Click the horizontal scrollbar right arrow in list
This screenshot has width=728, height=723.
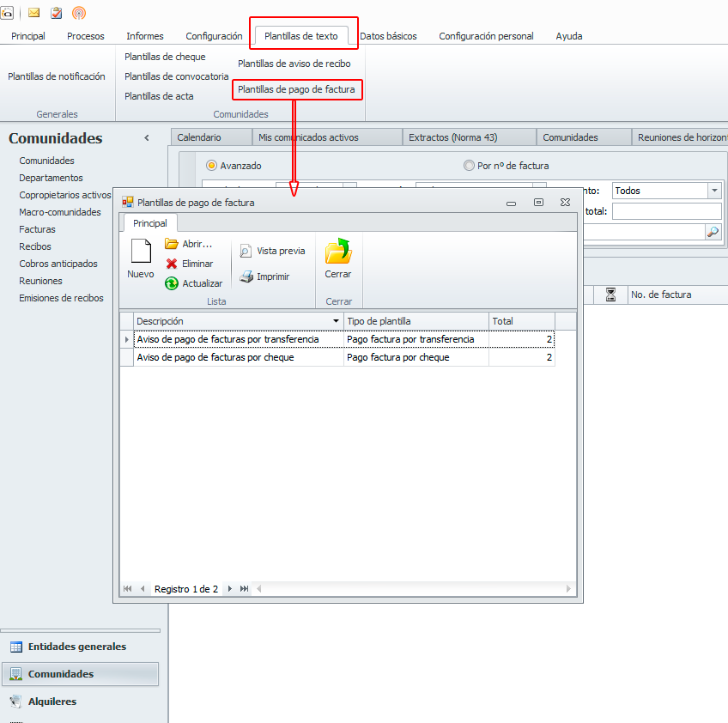[568, 589]
